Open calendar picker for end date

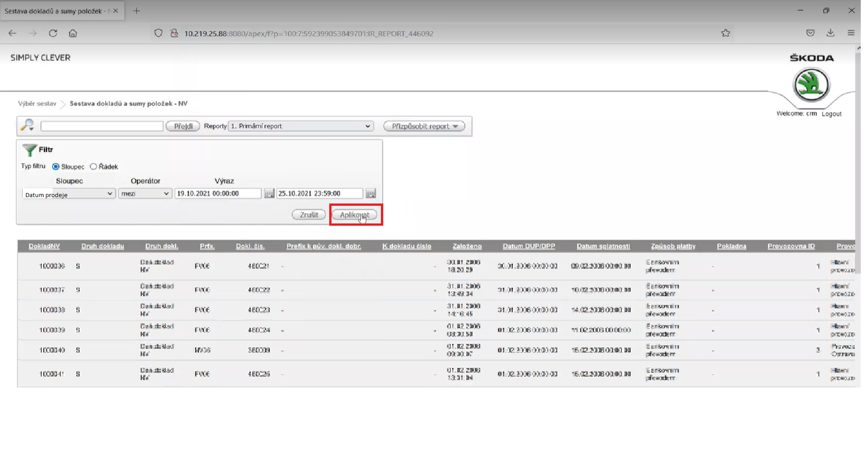(x=371, y=194)
